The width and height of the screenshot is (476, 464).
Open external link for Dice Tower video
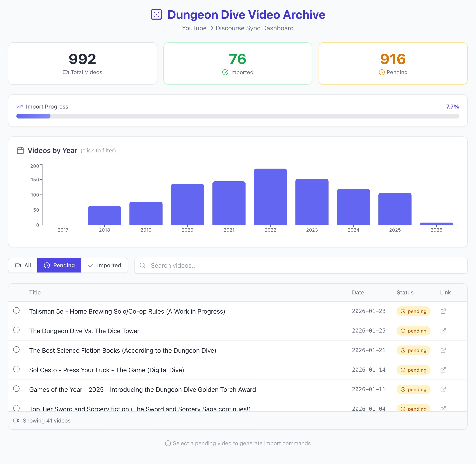pyautogui.click(x=443, y=331)
